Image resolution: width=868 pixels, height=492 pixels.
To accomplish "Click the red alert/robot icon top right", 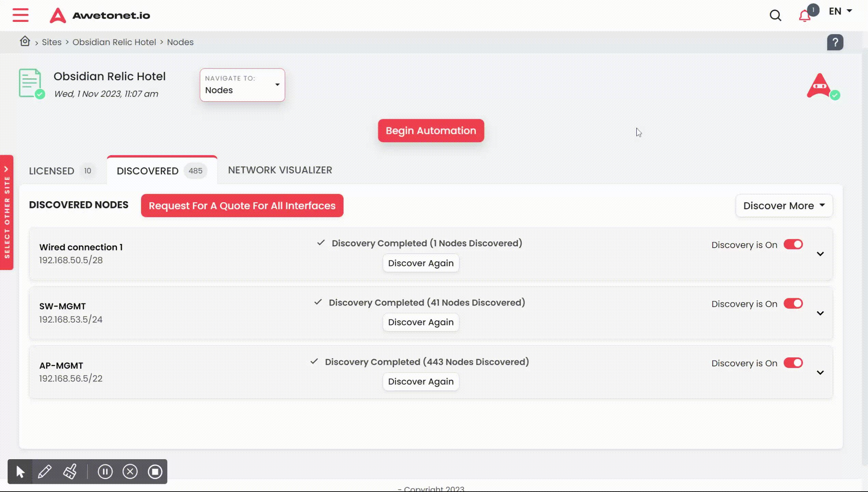I will click(820, 85).
